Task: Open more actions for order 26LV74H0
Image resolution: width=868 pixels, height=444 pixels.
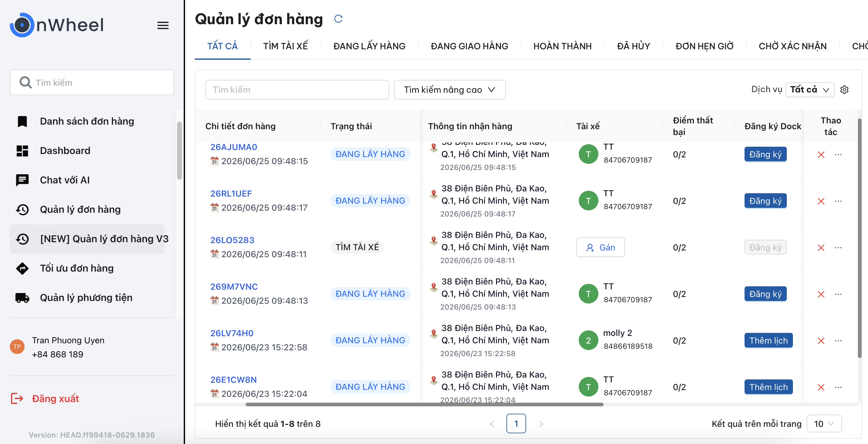Action: click(x=838, y=341)
